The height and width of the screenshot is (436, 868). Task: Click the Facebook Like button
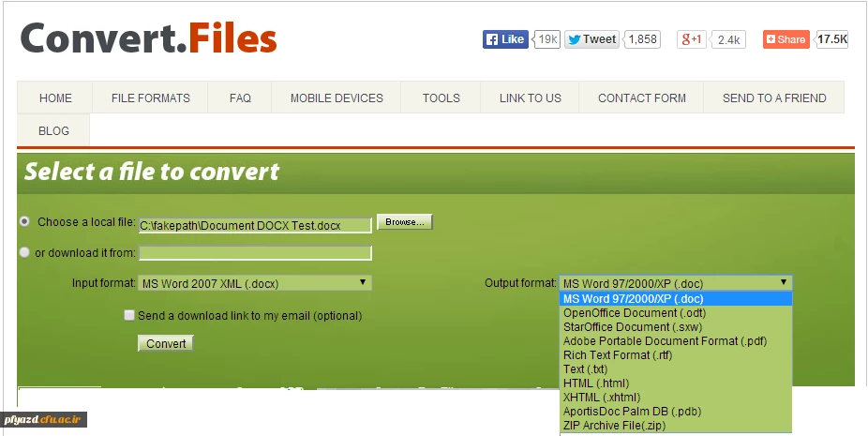(x=505, y=39)
